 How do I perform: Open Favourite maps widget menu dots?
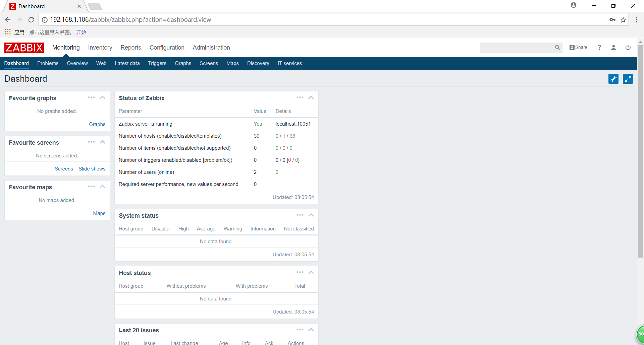(91, 187)
